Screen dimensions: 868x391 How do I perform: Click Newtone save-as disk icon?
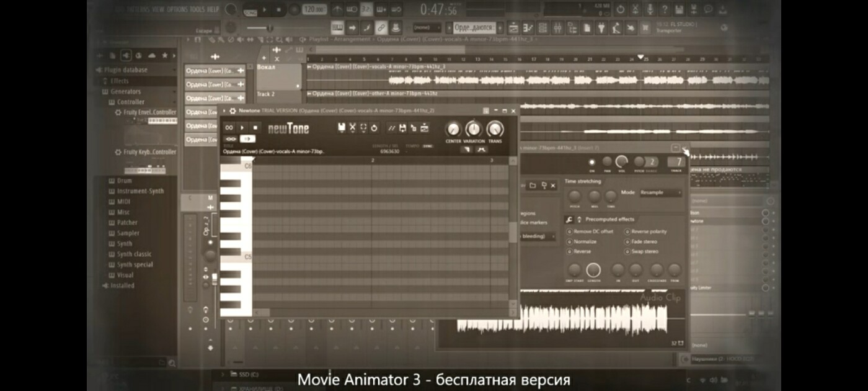click(x=403, y=128)
